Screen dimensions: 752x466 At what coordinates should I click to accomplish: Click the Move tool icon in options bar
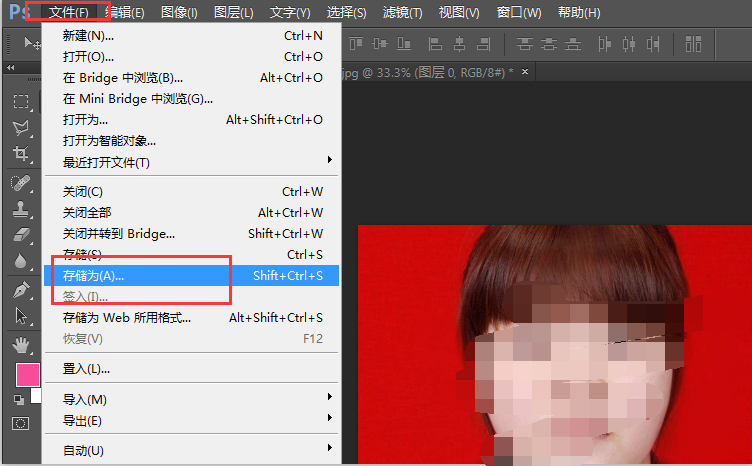click(x=31, y=44)
